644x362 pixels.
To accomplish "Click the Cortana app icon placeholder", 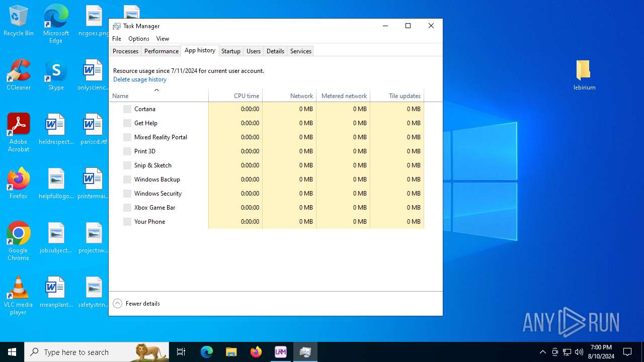I will [x=127, y=109].
